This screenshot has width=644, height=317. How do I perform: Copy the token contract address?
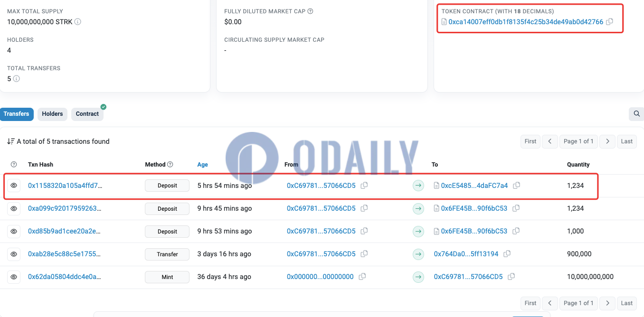(x=610, y=22)
